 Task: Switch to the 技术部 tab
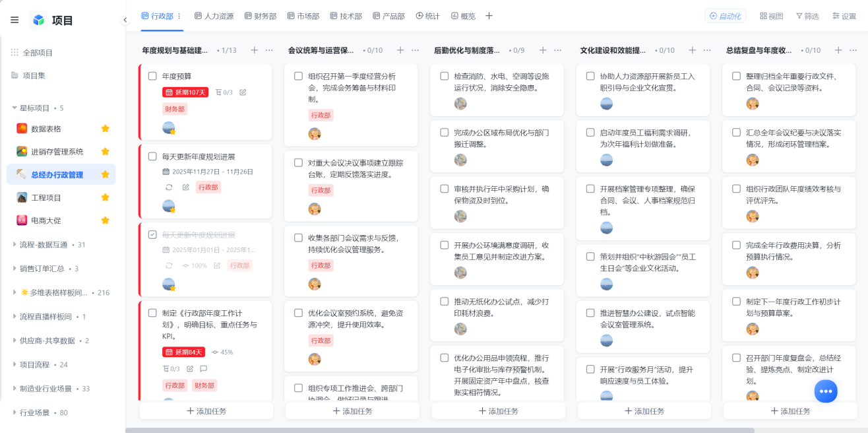[346, 16]
